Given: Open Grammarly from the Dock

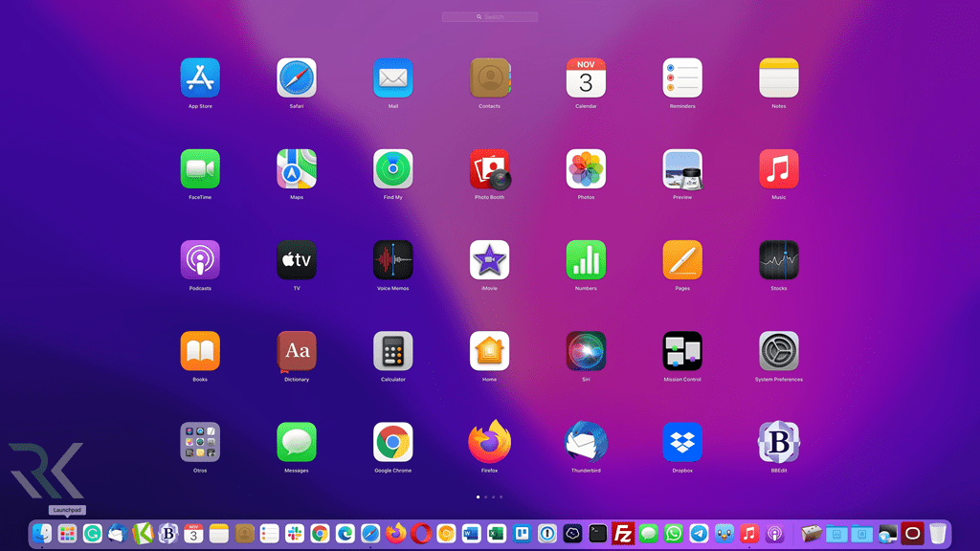Looking at the screenshot, I should pos(93,534).
